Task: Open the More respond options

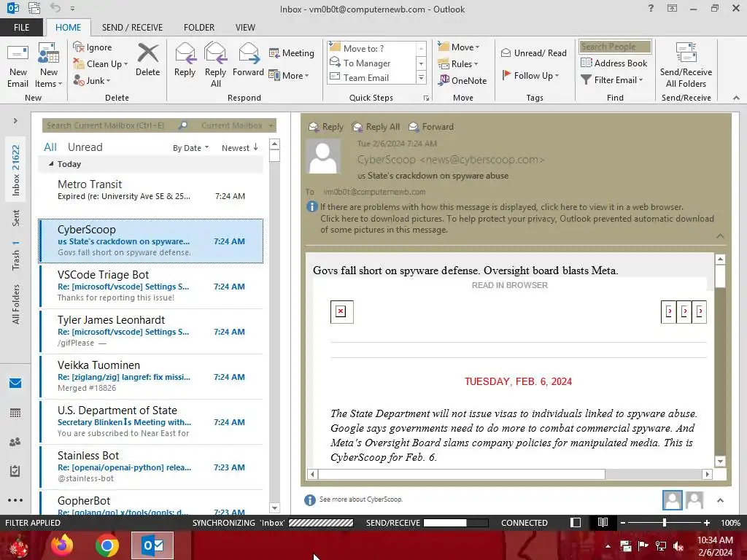Action: tap(289, 75)
